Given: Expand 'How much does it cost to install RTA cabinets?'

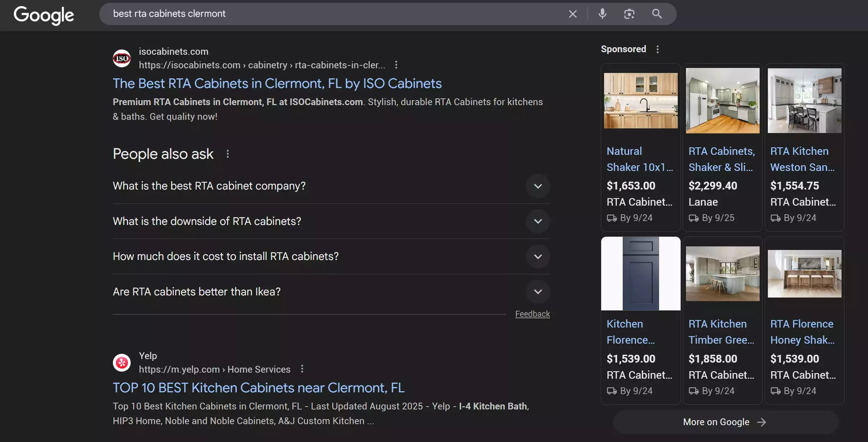Looking at the screenshot, I should [538, 256].
